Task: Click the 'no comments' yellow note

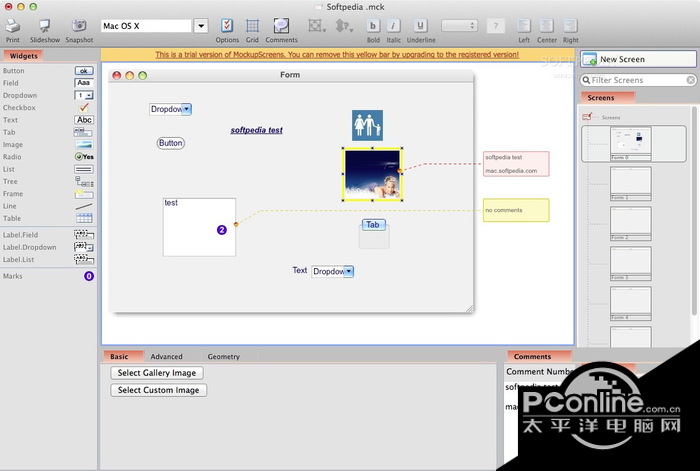Action: [516, 210]
